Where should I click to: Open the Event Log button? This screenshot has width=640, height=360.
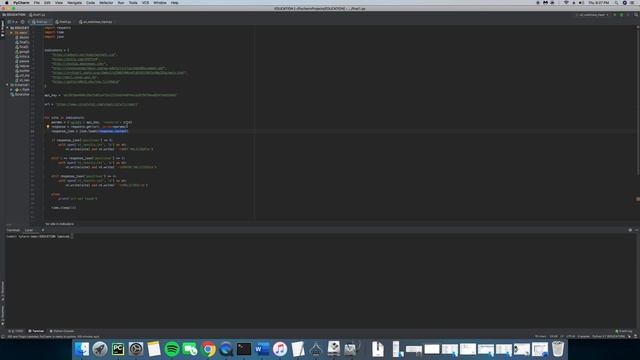click(624, 331)
